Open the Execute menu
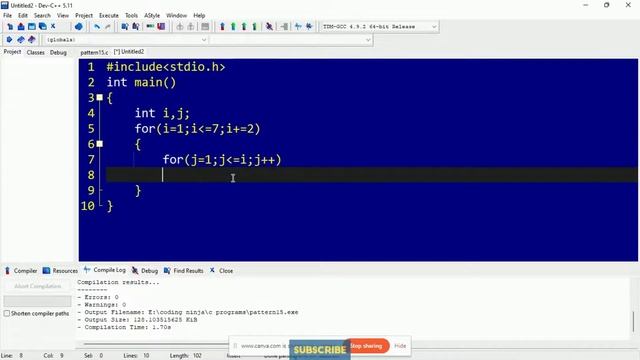 pos(109,16)
